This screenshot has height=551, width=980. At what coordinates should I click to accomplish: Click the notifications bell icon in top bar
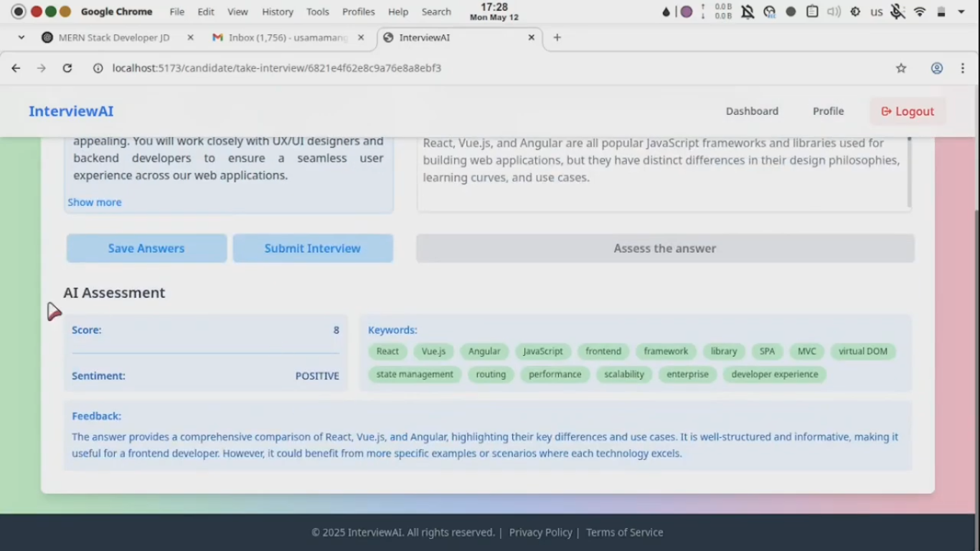point(748,11)
